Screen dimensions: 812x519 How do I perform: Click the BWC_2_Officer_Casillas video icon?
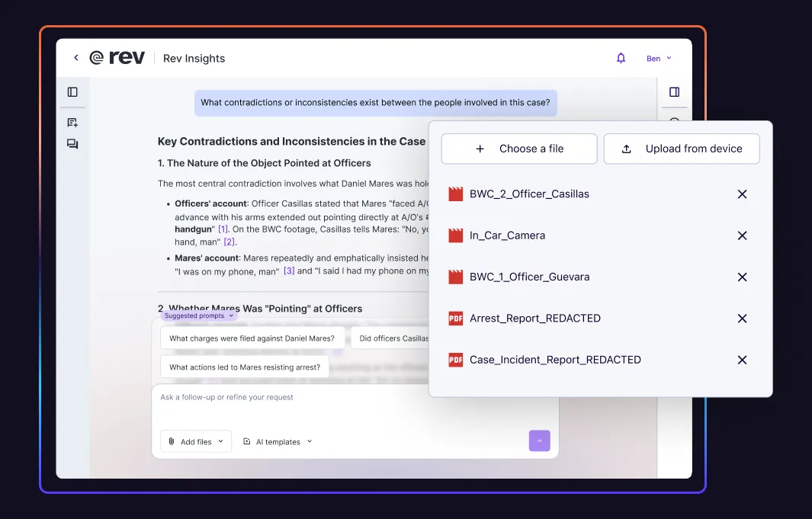tap(456, 194)
